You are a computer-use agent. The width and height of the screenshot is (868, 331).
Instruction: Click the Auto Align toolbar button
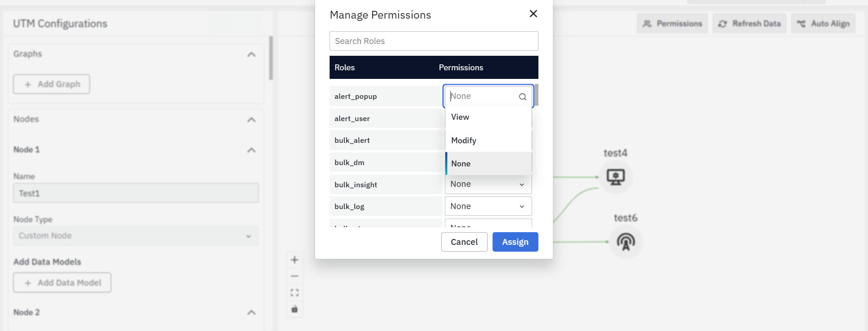(x=823, y=24)
